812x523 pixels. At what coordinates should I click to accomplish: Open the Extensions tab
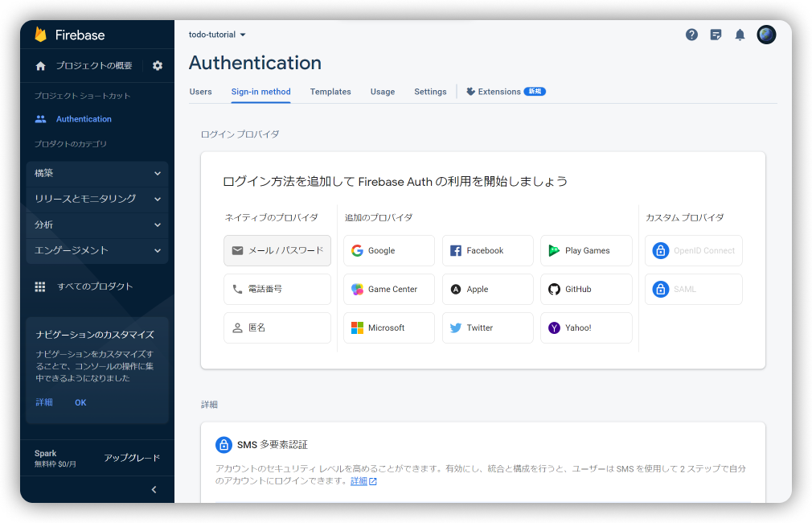[506, 92]
